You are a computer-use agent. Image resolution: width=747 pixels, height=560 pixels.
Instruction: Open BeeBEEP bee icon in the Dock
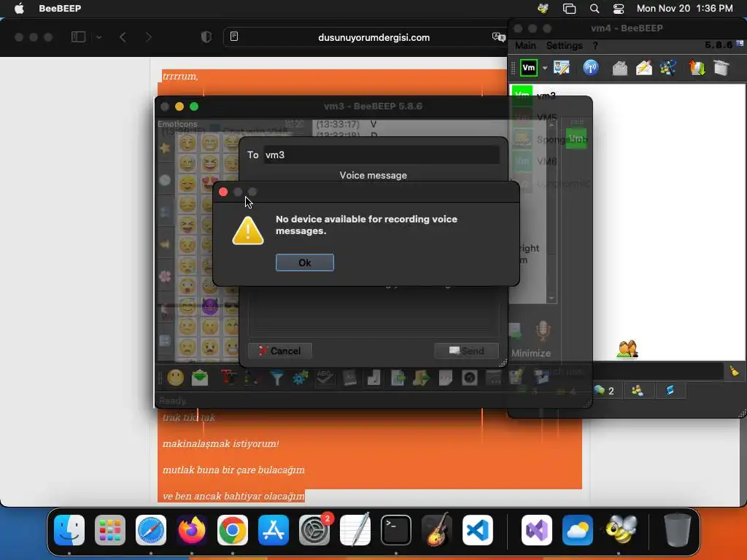point(621,530)
